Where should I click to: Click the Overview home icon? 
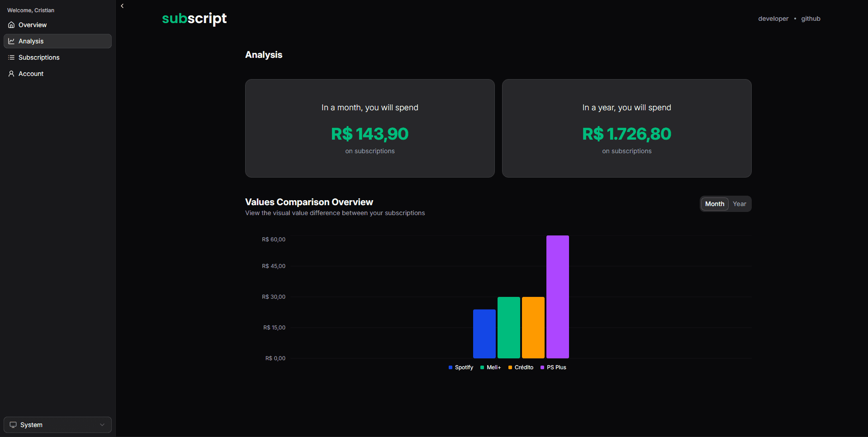point(11,25)
